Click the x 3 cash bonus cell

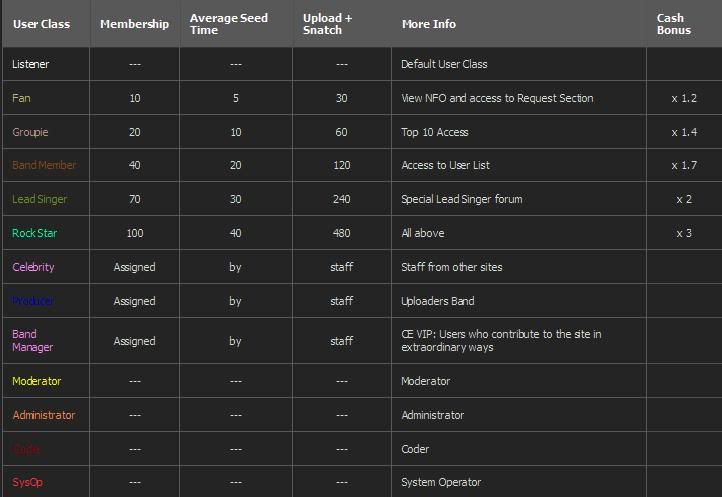click(684, 233)
